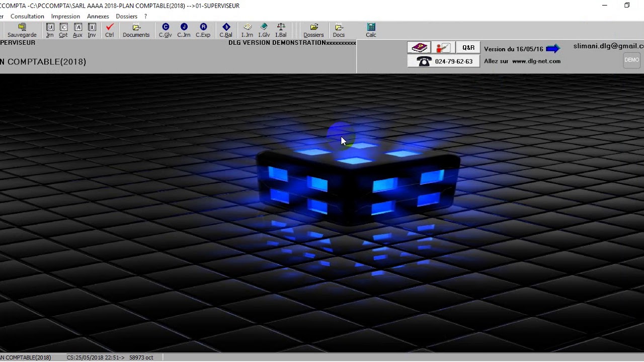Click the Sauvegarde backup icon
The height and width of the screenshot is (362, 644).
pos(22,30)
